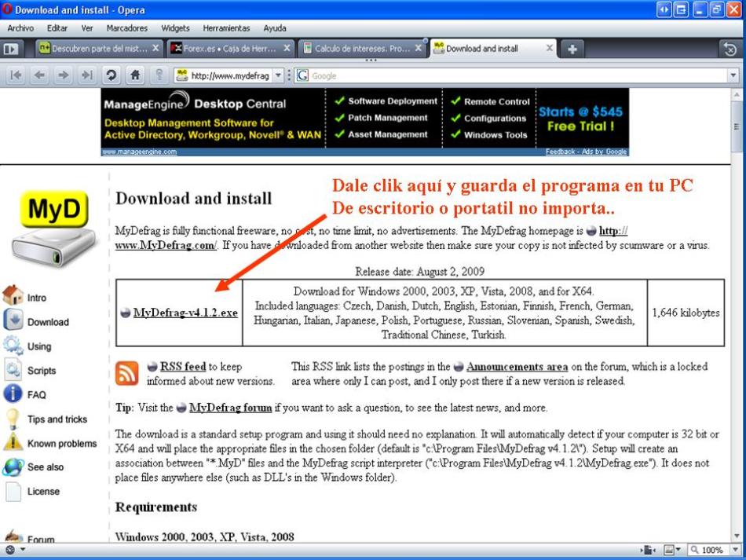Click the Back navigation arrow
746x560 pixels.
coord(40,75)
